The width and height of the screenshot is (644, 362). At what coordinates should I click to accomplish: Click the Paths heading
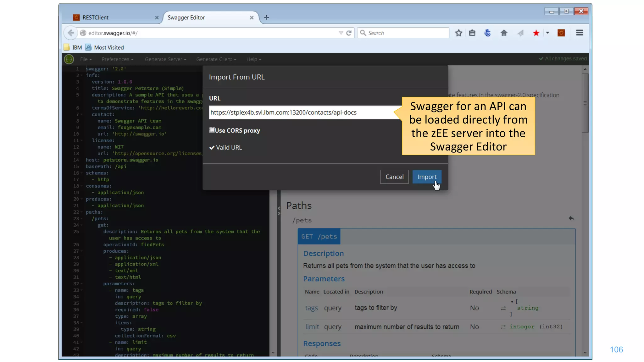299,206
